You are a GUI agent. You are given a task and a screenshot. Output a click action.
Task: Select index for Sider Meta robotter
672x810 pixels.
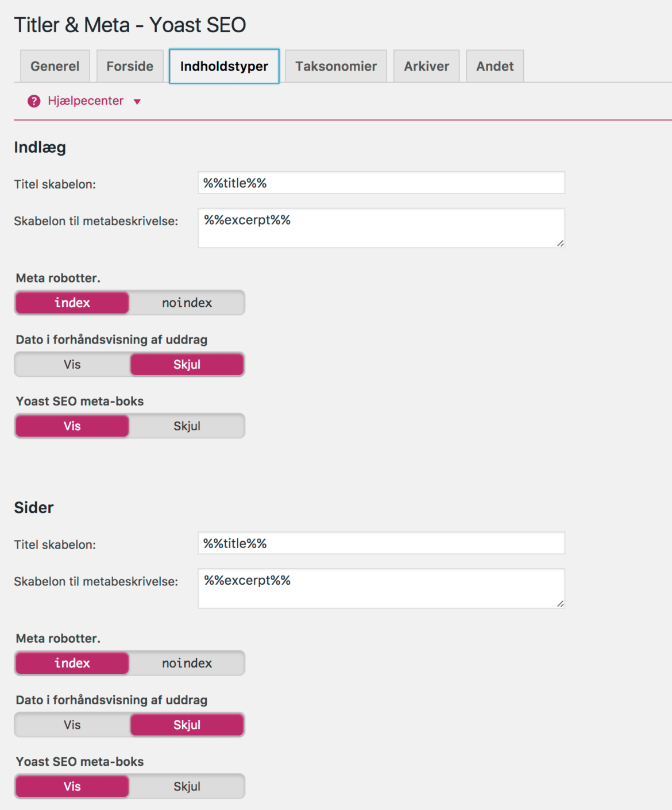72,663
